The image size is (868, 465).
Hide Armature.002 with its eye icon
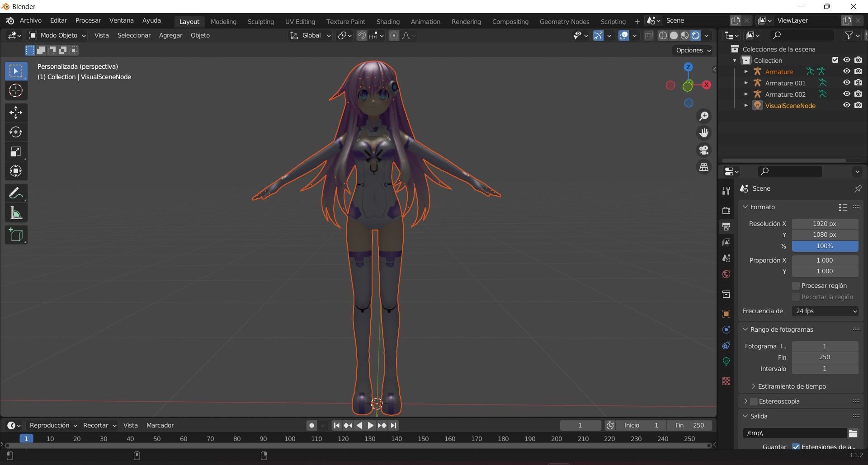[x=847, y=94]
